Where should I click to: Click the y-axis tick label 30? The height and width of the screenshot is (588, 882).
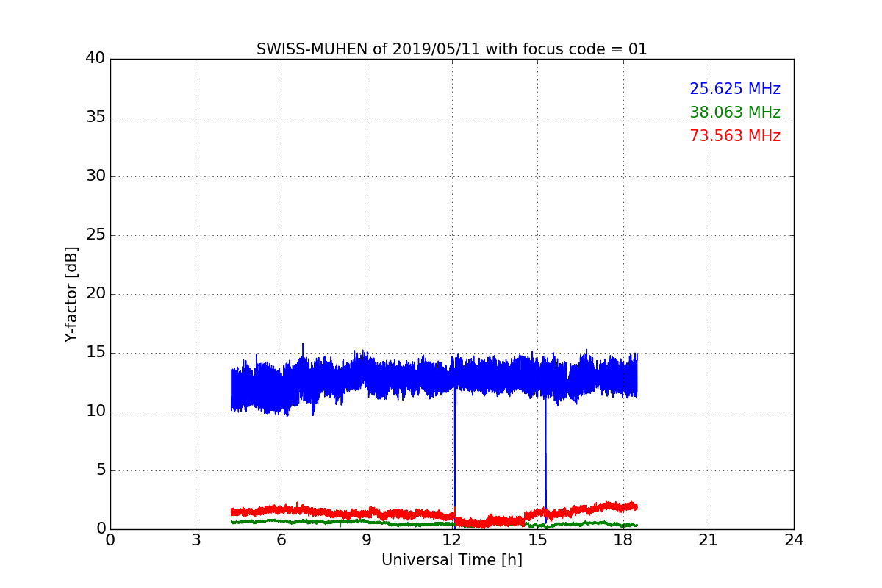click(95, 176)
